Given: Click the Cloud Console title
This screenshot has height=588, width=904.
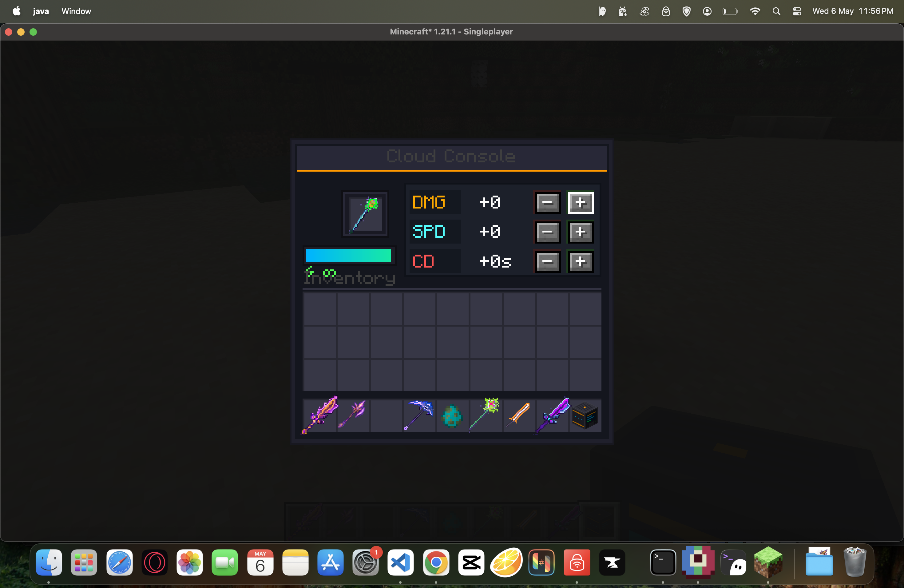Looking at the screenshot, I should (451, 157).
